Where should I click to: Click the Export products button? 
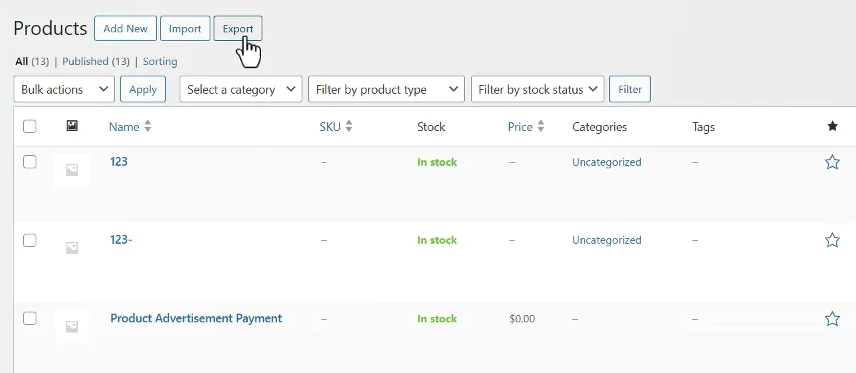coord(238,28)
